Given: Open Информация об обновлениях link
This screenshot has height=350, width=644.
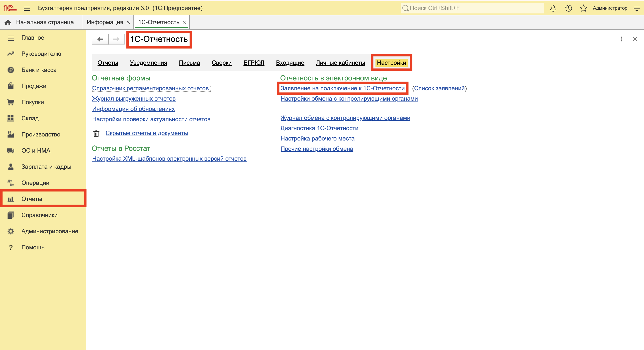Looking at the screenshot, I should 133,109.
